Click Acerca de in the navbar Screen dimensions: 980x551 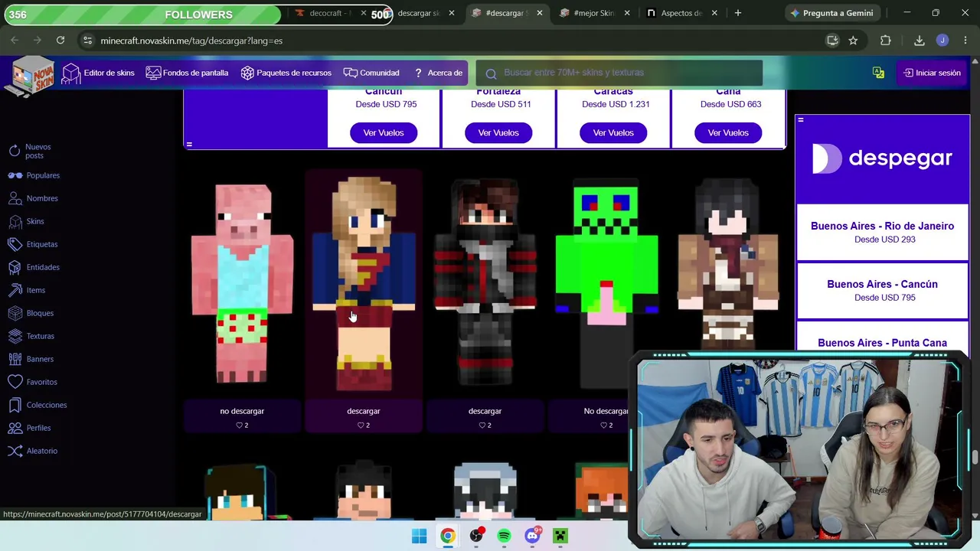438,73
